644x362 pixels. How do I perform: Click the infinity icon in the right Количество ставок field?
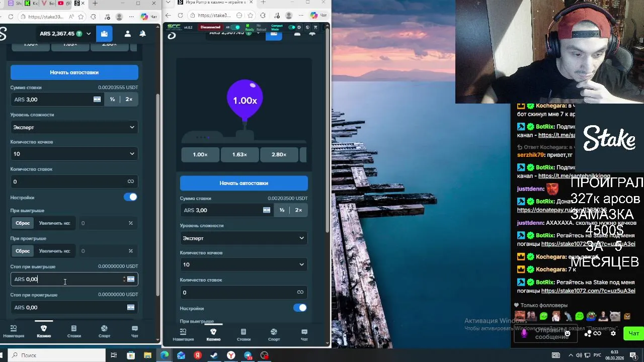(300, 292)
